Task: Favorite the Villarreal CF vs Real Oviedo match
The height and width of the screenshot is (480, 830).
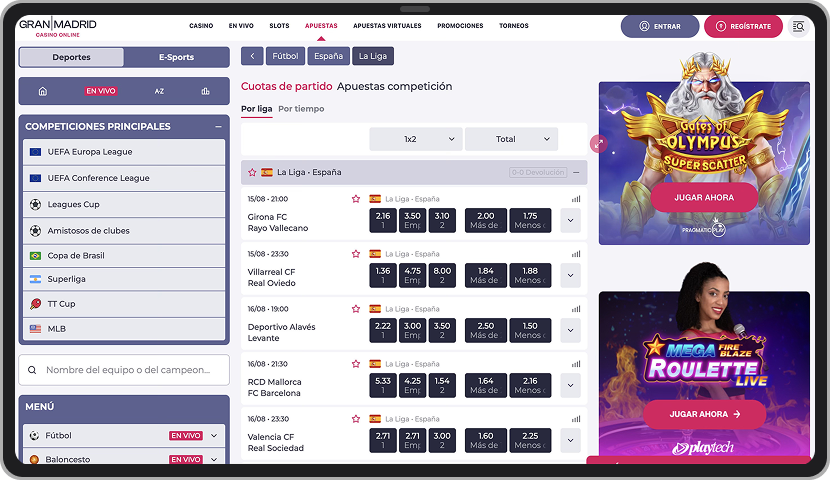Action: pyautogui.click(x=356, y=254)
